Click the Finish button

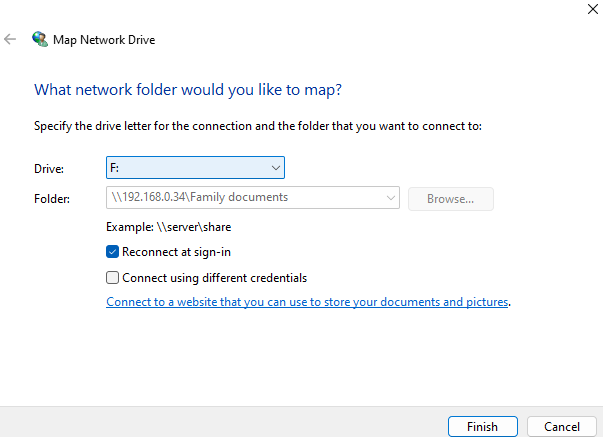tap(482, 426)
